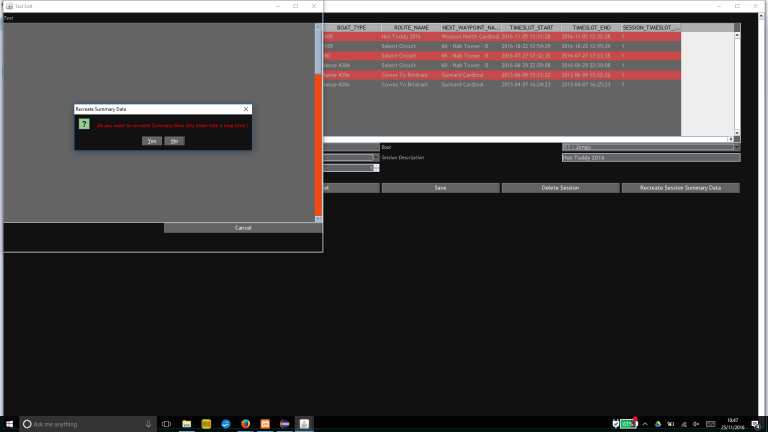The height and width of the screenshot is (432, 768).
Task: Sort by the TIMESLOT_START column header
Action: coord(530,28)
